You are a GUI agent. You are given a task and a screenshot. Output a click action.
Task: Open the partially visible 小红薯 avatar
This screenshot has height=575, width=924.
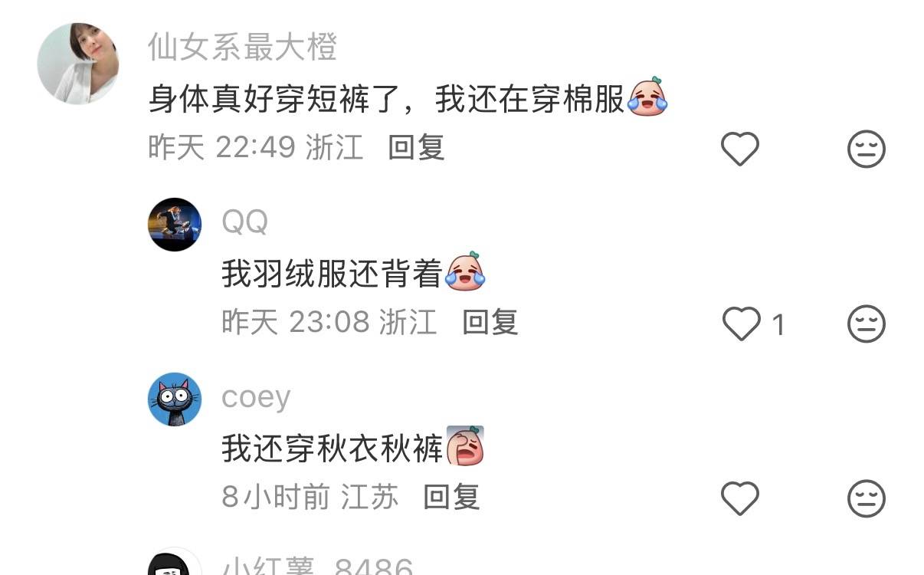175,561
